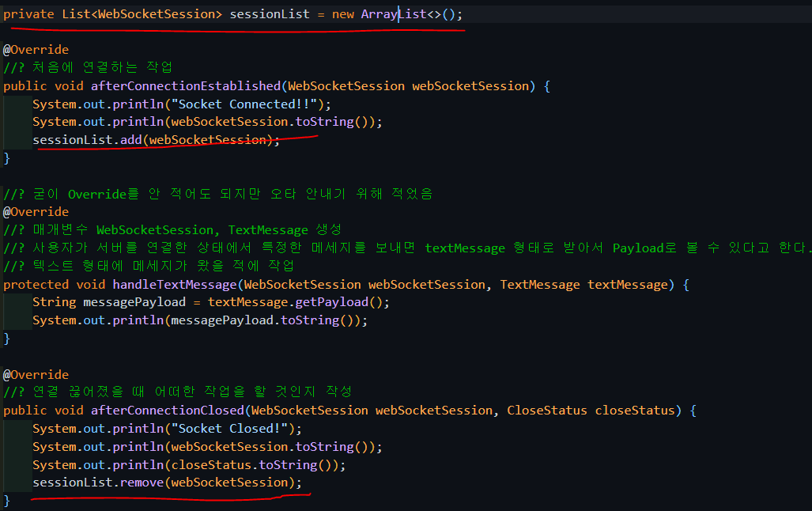Click the comment mentioning 'Override를 안 적어도'
This screenshot has width=812, height=511.
[218, 194]
